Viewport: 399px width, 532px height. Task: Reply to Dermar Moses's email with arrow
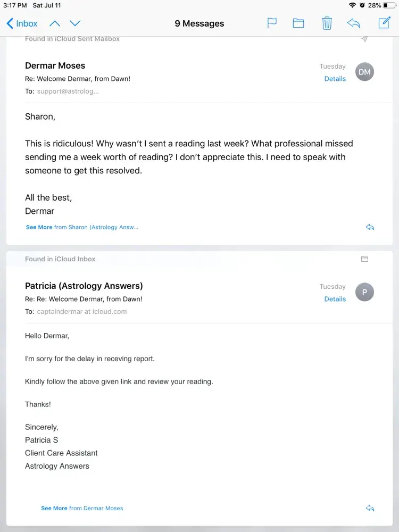click(370, 227)
